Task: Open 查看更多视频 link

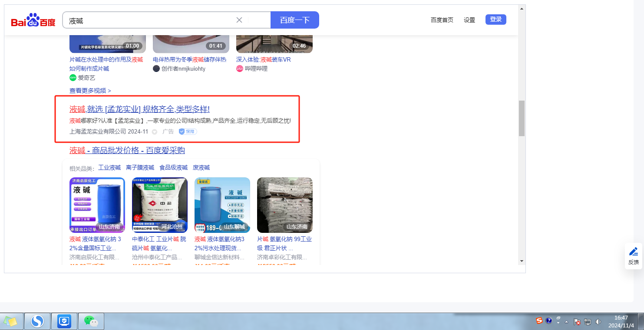Action: tap(90, 91)
